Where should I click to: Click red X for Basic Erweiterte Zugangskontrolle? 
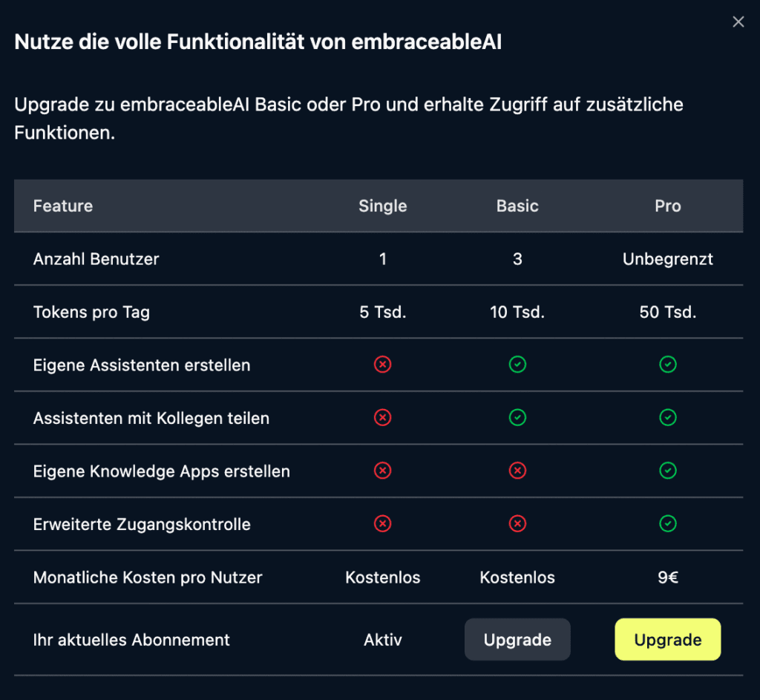click(x=517, y=524)
